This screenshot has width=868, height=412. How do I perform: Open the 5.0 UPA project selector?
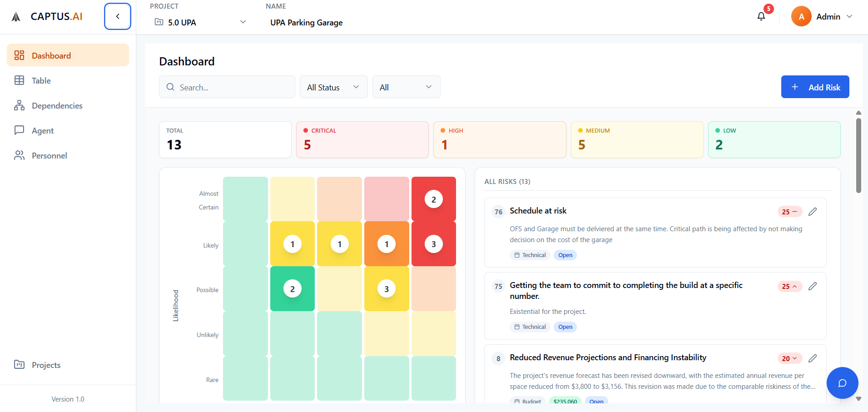tap(200, 22)
